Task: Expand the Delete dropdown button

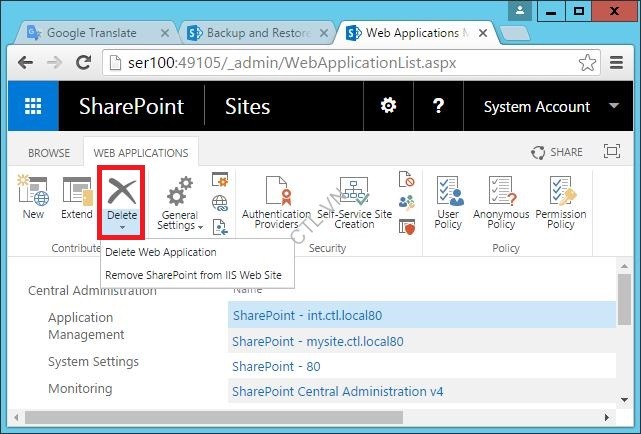Action: click(122, 226)
